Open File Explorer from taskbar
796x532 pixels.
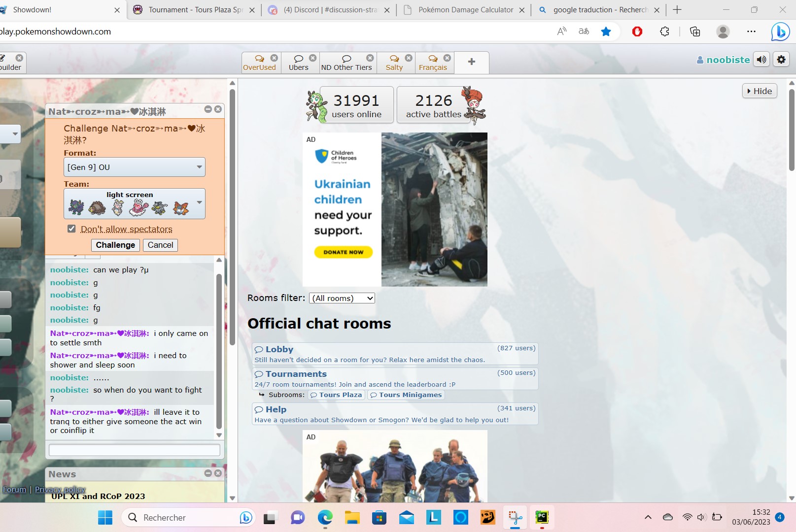pyautogui.click(x=352, y=517)
